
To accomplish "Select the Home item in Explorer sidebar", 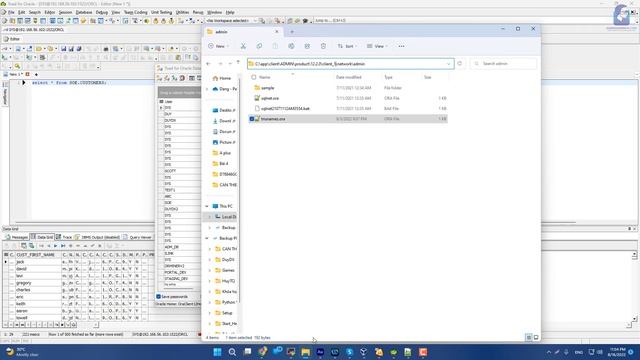I will coord(222,78).
